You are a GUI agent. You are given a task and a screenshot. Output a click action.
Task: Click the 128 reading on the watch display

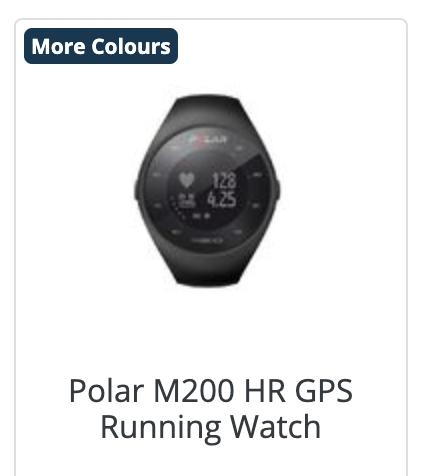(x=224, y=180)
